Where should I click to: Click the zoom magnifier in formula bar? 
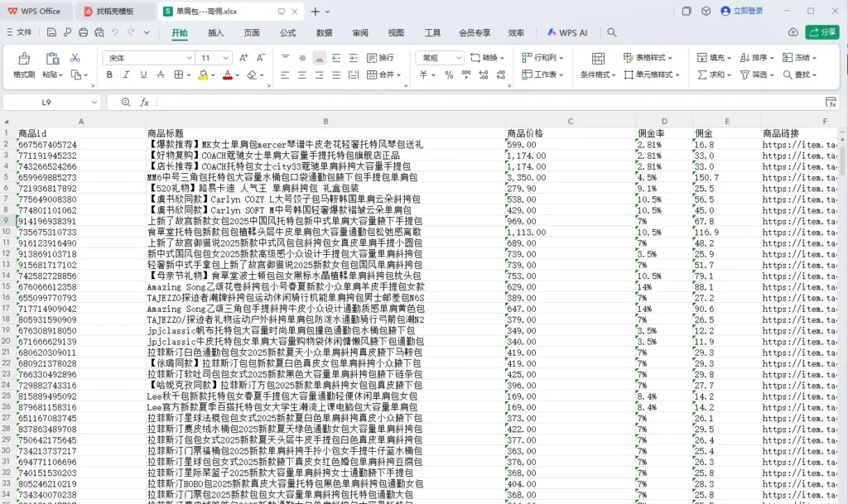coord(126,102)
